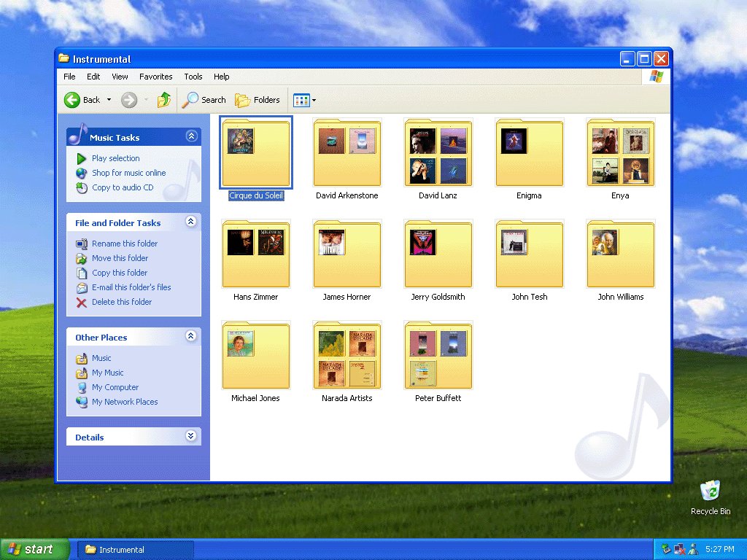
Task: Open the Recycle Bin on desktop
Action: point(711,497)
